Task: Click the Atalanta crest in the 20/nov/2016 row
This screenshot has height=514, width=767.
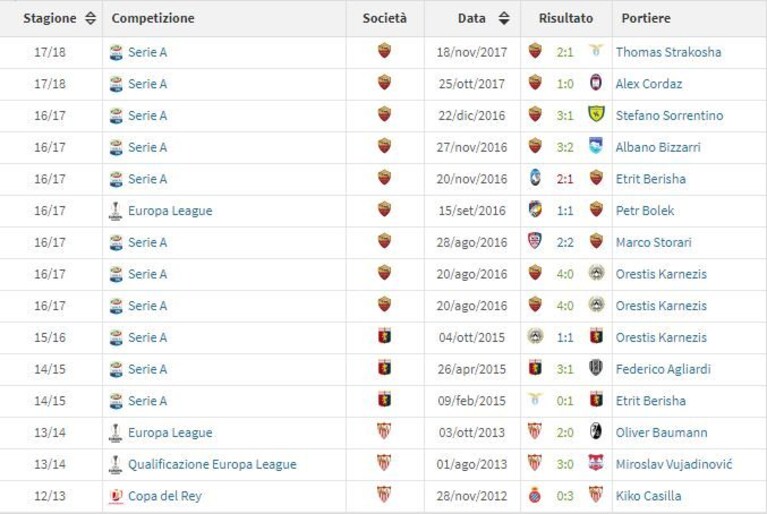Action: [536, 178]
